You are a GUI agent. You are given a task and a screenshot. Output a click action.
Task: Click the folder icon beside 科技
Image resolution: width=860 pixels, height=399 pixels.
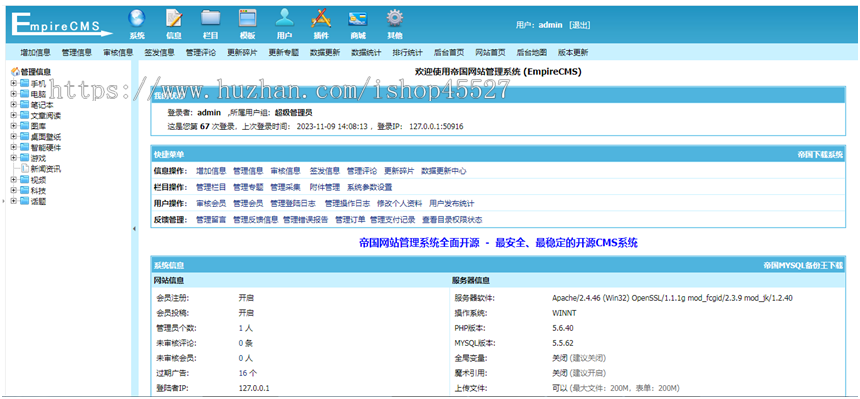click(x=24, y=190)
